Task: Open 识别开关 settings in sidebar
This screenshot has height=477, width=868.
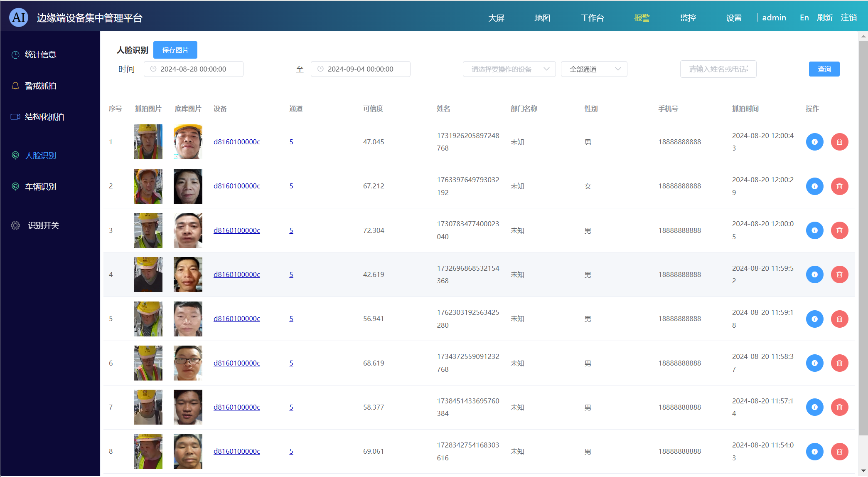Action: (43, 225)
